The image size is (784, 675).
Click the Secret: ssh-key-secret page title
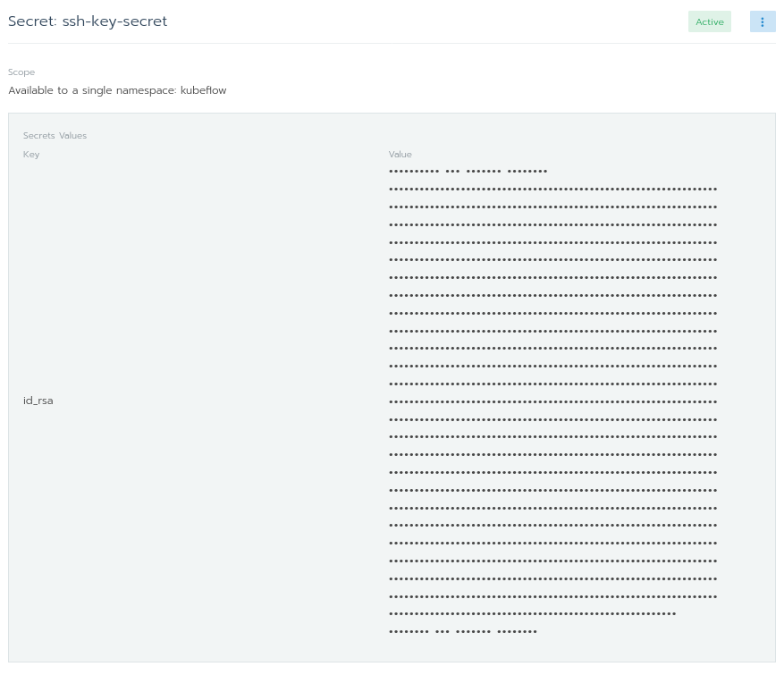pyautogui.click(x=88, y=21)
